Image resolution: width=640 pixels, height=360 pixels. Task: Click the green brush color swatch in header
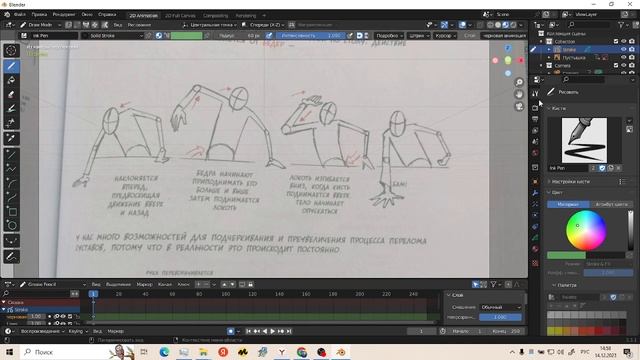(x=186, y=36)
